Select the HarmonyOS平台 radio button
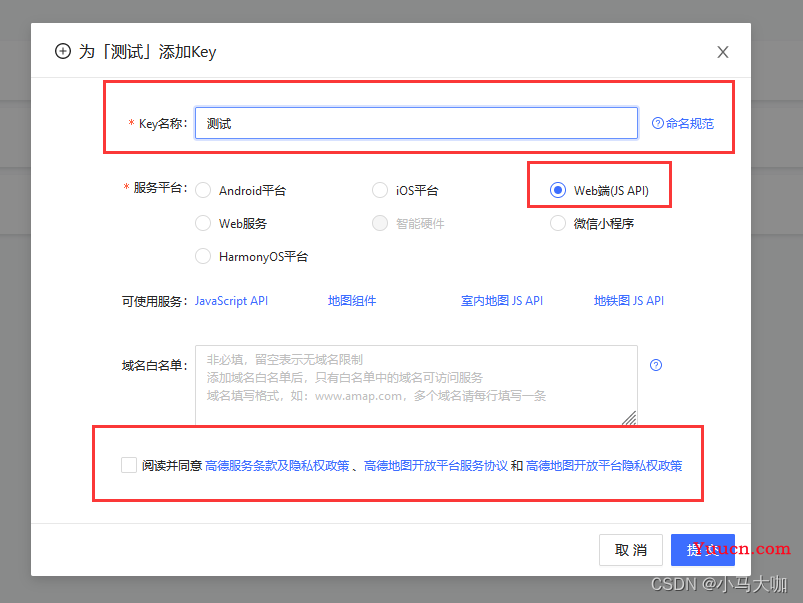 [203, 256]
